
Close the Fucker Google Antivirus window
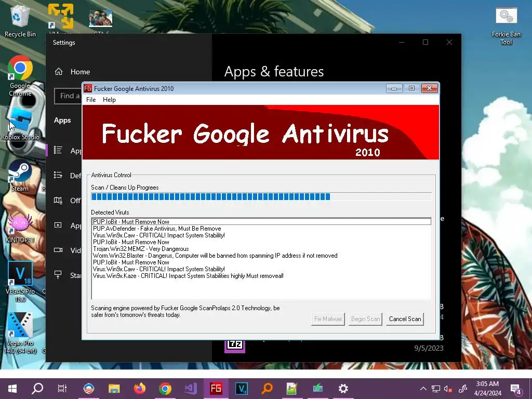point(429,88)
